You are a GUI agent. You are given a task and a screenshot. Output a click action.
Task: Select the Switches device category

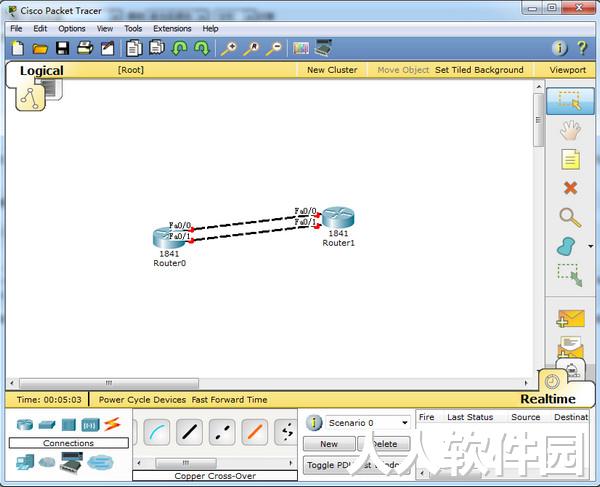[x=47, y=425]
